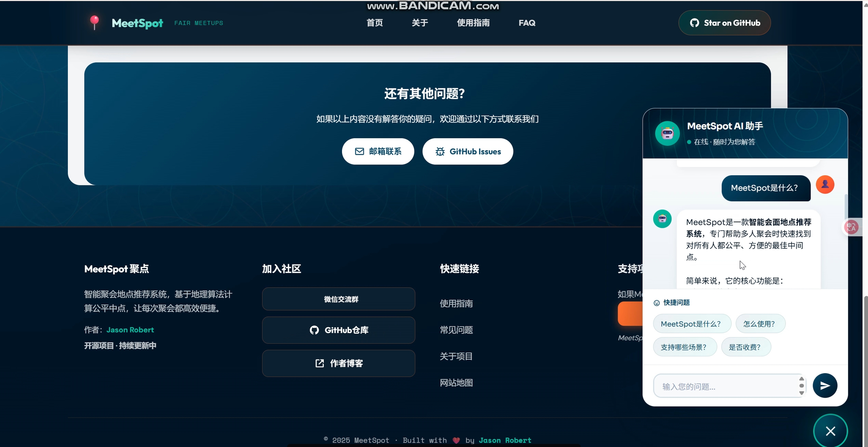Viewport: 868px width, 447px height.
Task: Click the translate extension icon on right edge
Action: pyautogui.click(x=851, y=227)
